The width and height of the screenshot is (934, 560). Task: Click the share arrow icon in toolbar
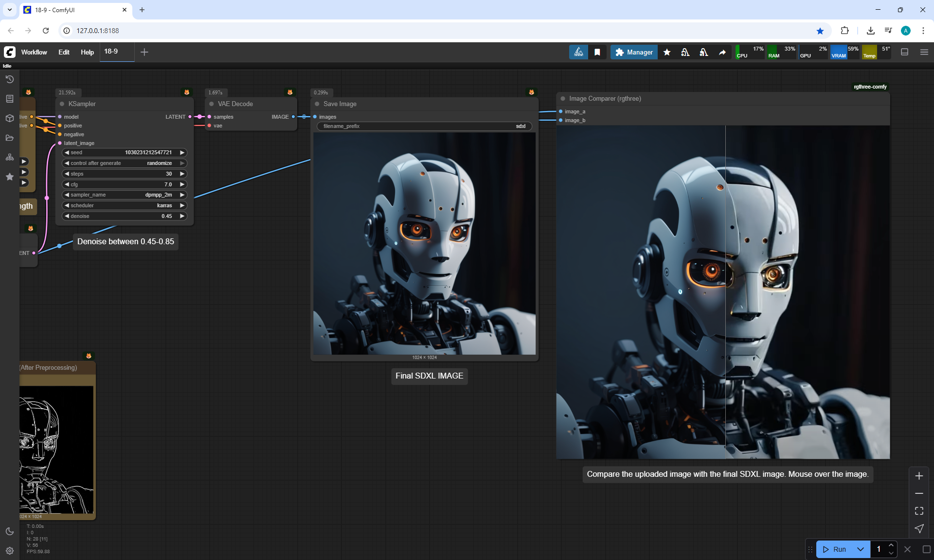[722, 52]
